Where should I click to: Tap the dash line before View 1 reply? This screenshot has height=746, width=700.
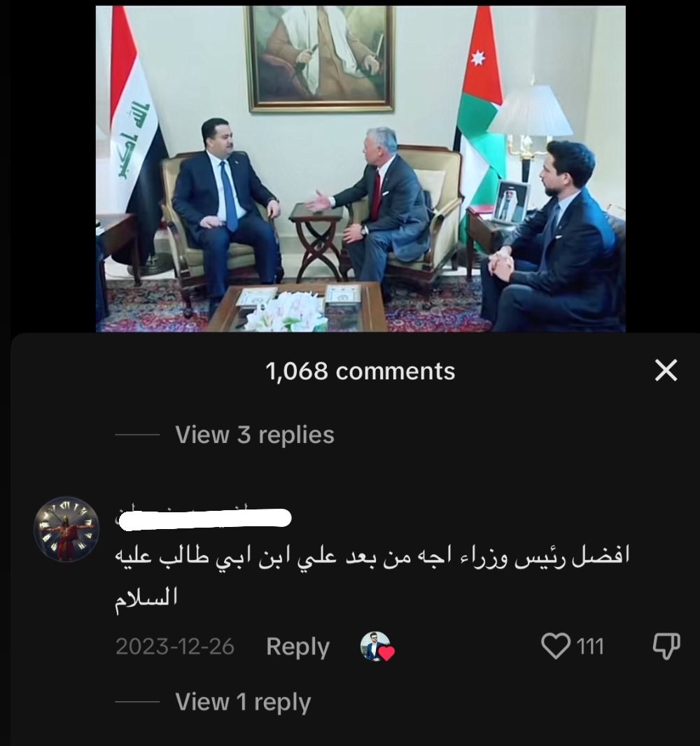(137, 702)
